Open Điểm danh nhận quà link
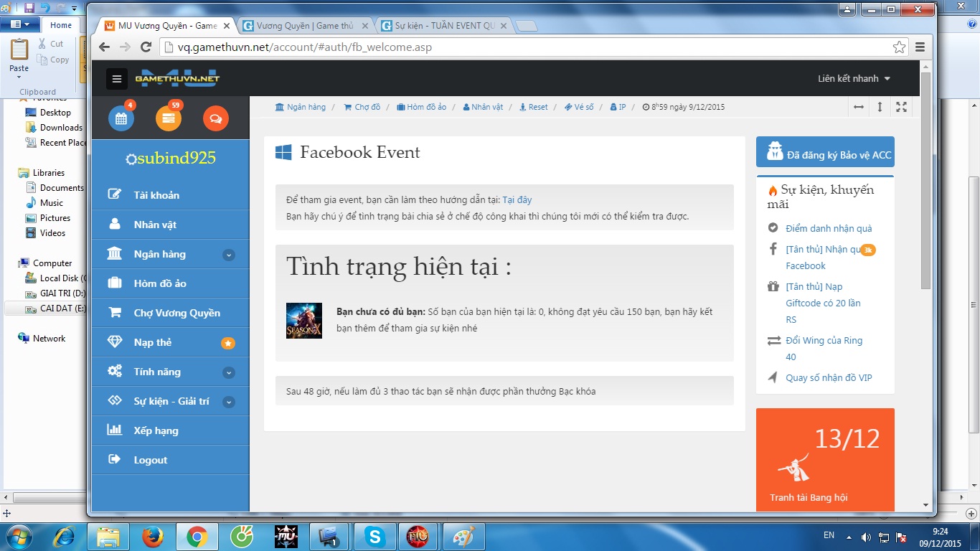Viewport: 980px width, 551px height. 829,228
